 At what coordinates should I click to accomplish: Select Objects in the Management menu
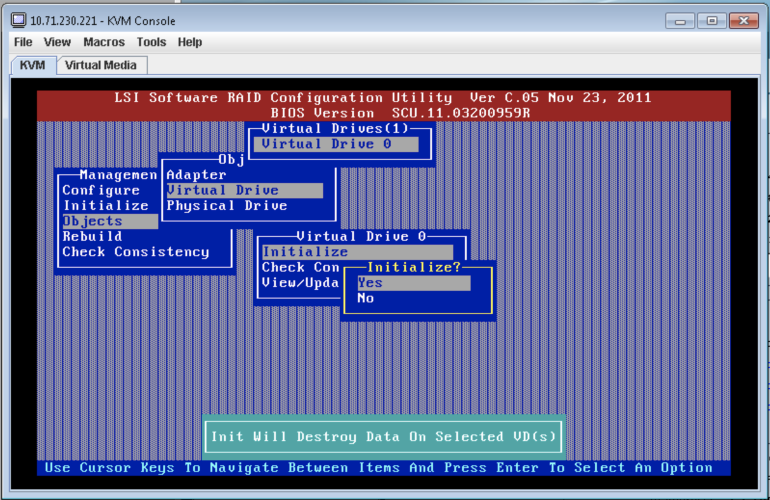pyautogui.click(x=110, y=221)
